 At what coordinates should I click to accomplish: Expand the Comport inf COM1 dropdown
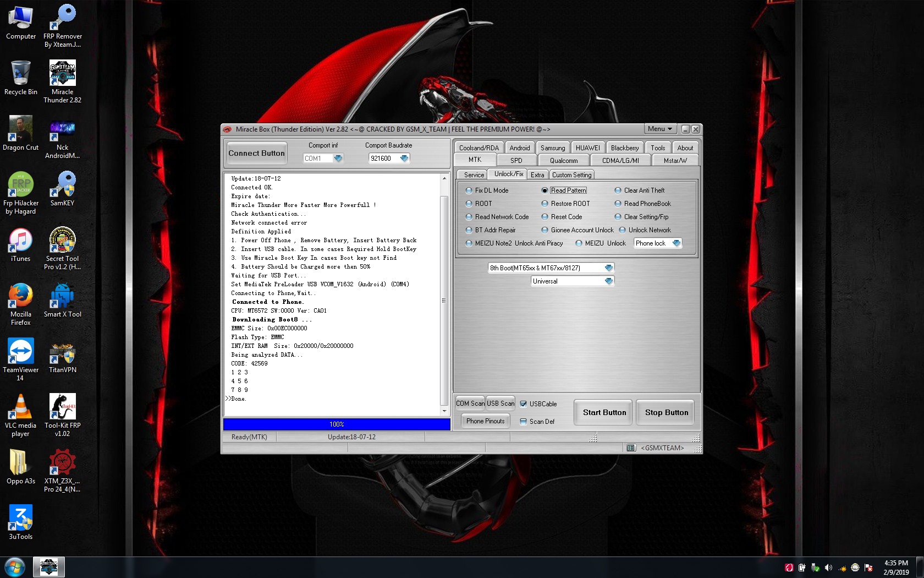(x=338, y=159)
